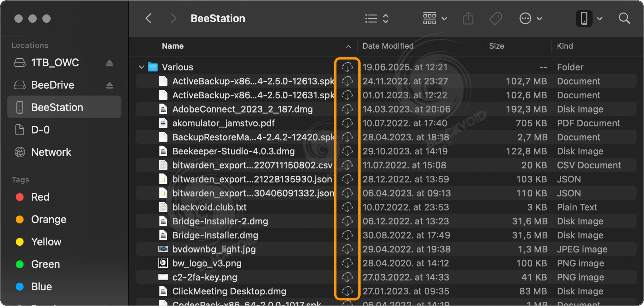Click cloud icon for Beekeeper-Studio-4.0.3.dmg
Image resolution: width=644 pixels, height=306 pixels.
click(x=347, y=151)
